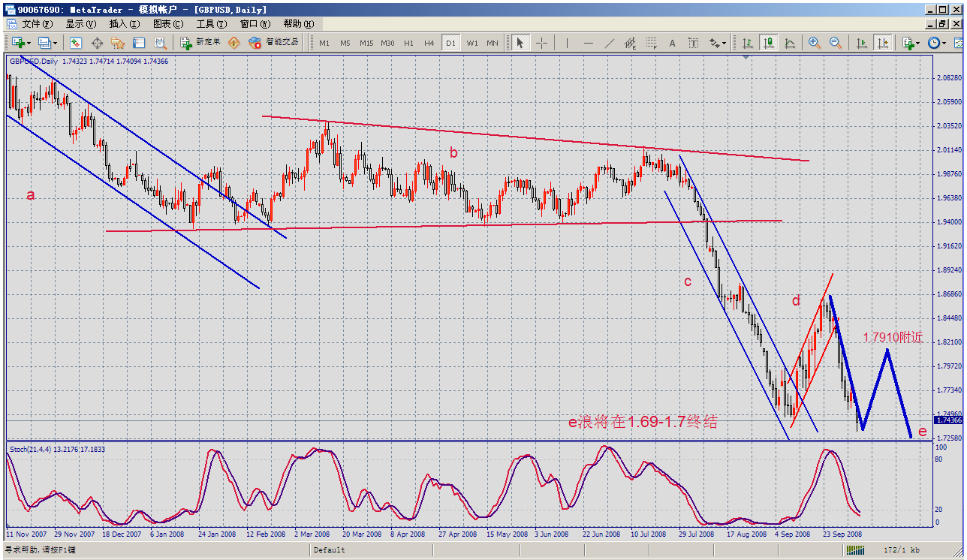
Task: Click the connection status bars icon
Action: [x=854, y=550]
